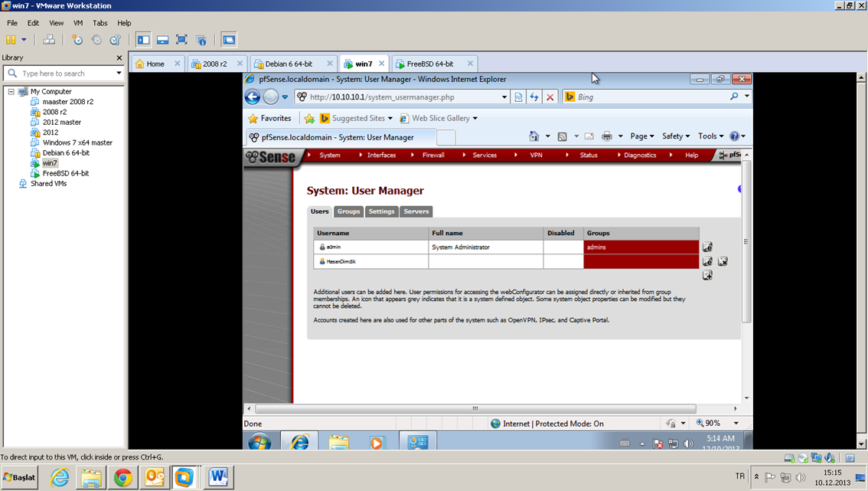Open the IE Favorites button

[269, 118]
